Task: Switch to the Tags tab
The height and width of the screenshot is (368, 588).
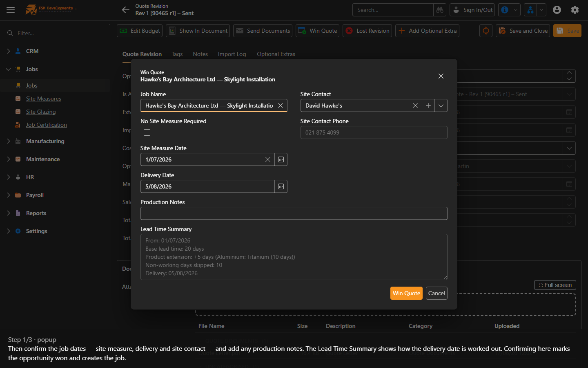Action: tap(177, 54)
